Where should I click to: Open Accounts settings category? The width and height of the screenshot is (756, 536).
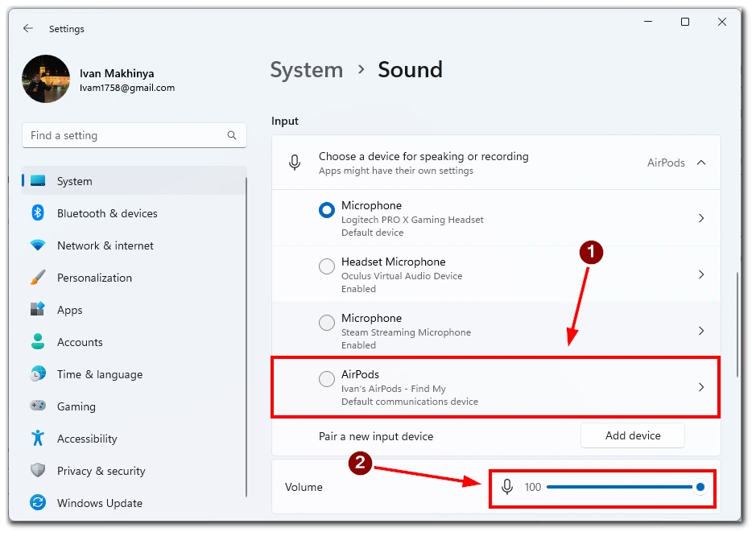[x=80, y=342]
